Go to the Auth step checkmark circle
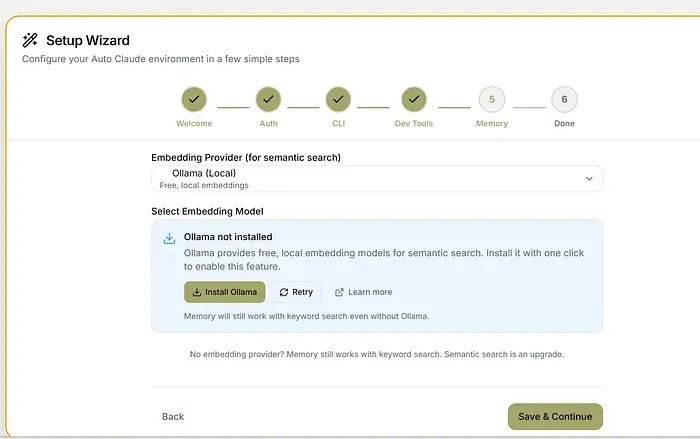This screenshot has height=439, width=700. coord(268,100)
